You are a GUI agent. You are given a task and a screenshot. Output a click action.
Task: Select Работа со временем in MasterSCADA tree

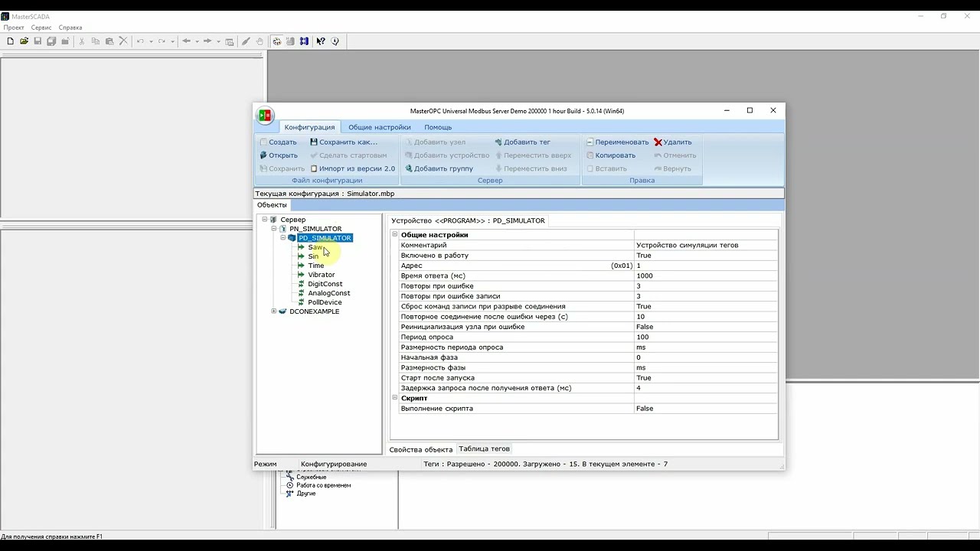[x=324, y=485]
